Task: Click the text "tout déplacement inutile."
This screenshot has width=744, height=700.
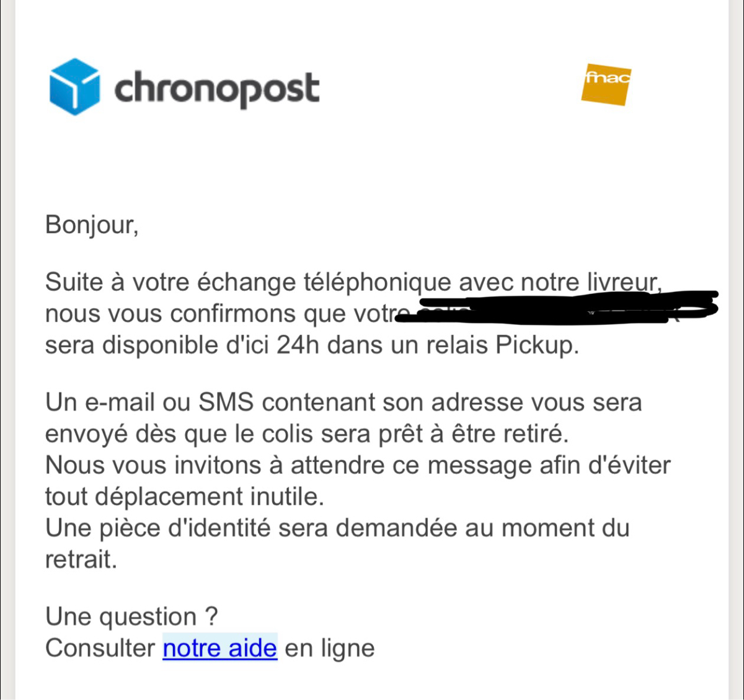Action: coord(184,497)
